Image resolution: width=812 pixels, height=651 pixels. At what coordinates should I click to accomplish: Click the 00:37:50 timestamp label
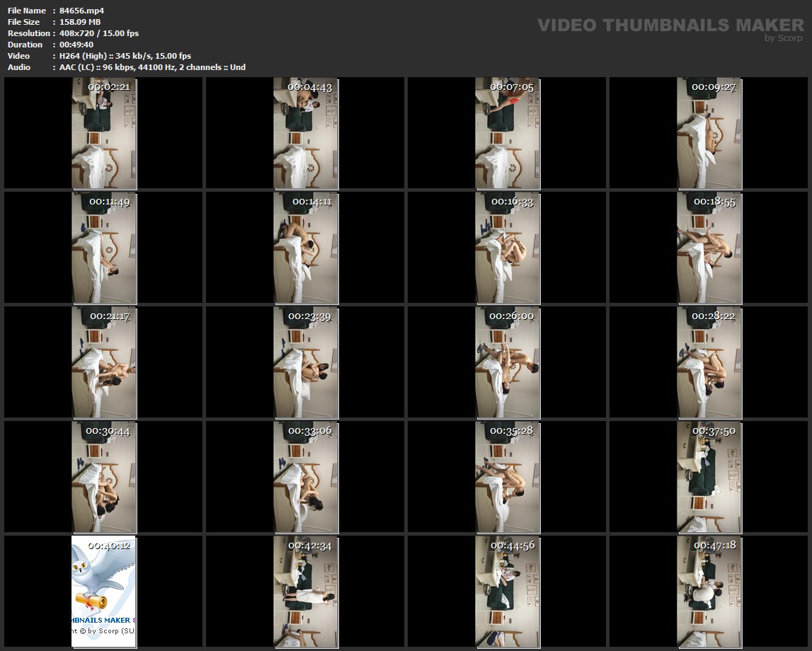click(x=714, y=431)
